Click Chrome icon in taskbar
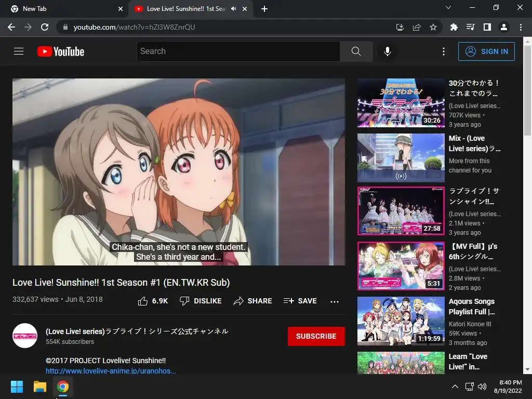Image resolution: width=532 pixels, height=399 pixels. (63, 387)
